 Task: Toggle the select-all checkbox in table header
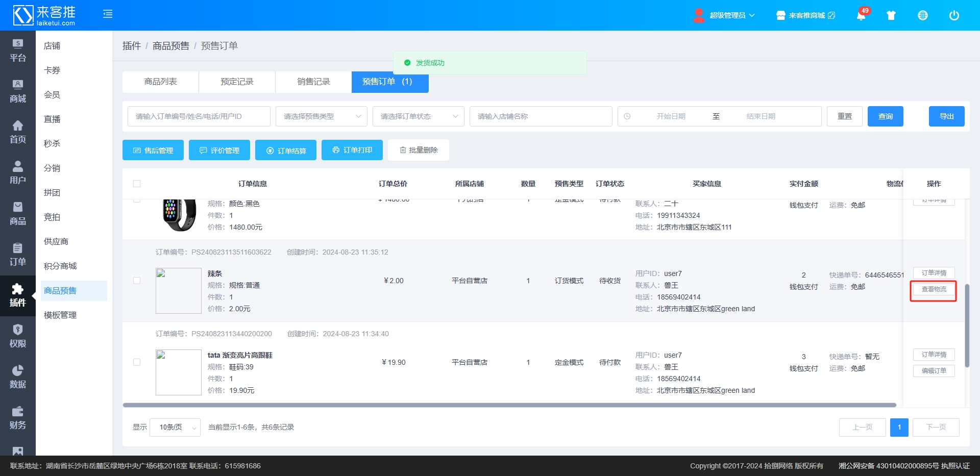(137, 184)
